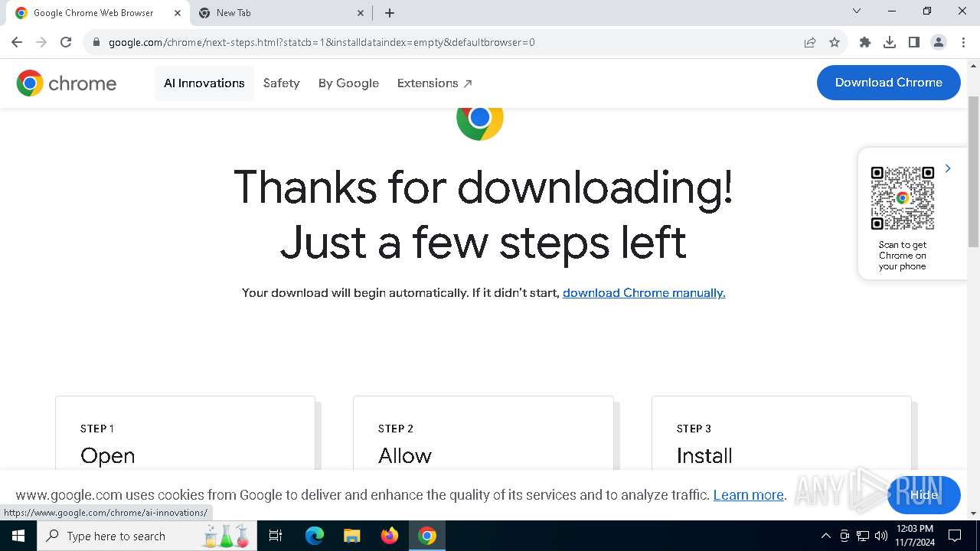Click the STEP 1 Open card
The height and width of the screenshot is (551, 980).
185,433
